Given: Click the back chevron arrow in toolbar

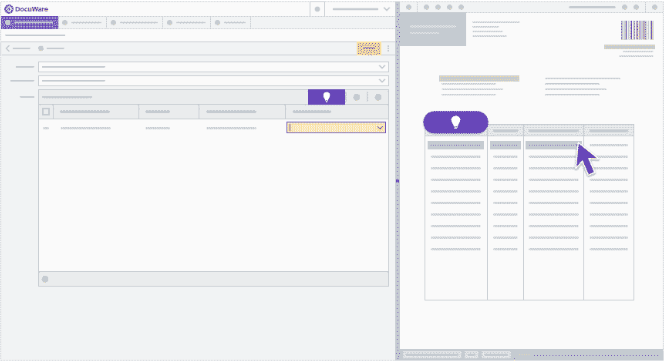Looking at the screenshot, I should click(x=8, y=48).
